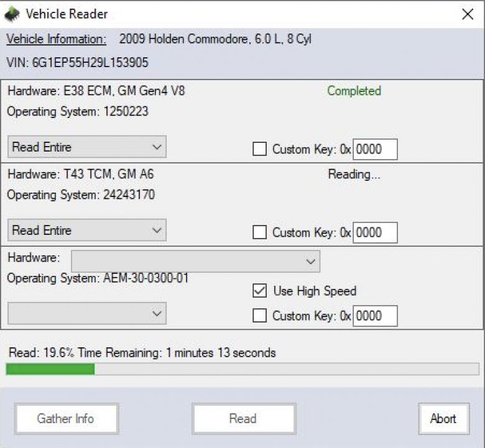This screenshot has height=448, width=485.
Task: Click the green read progress bar
Action: [242, 369]
